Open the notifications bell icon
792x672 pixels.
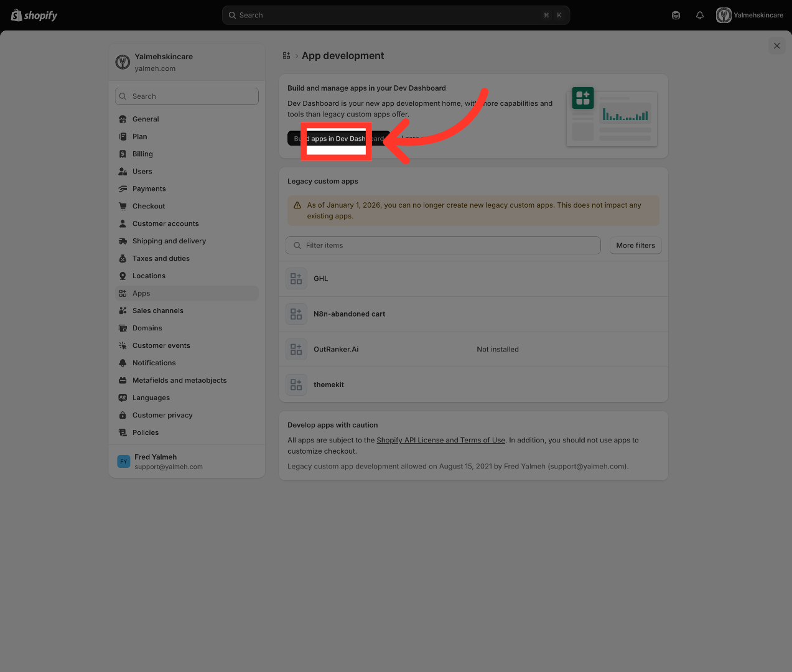[700, 16]
